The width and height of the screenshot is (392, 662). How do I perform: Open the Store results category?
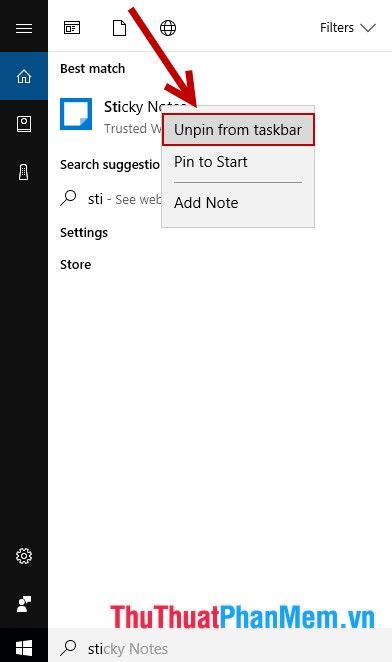(75, 265)
